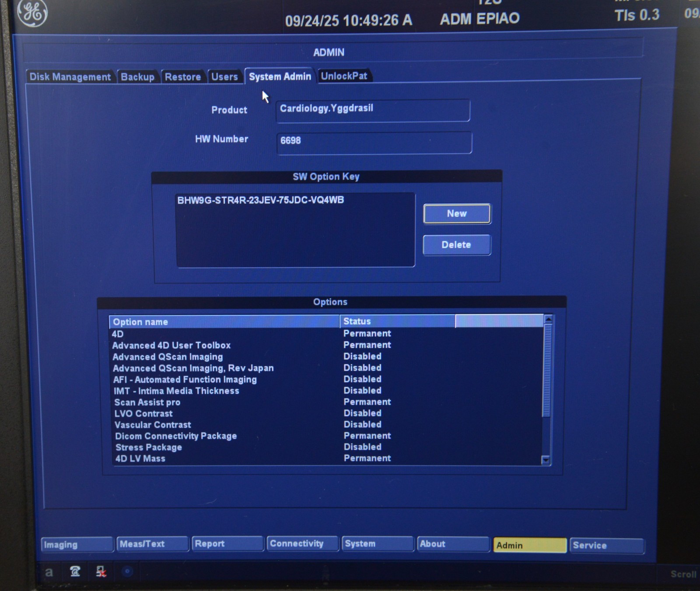Click the disconnected network status icon
The height and width of the screenshot is (591, 700).
tap(101, 571)
